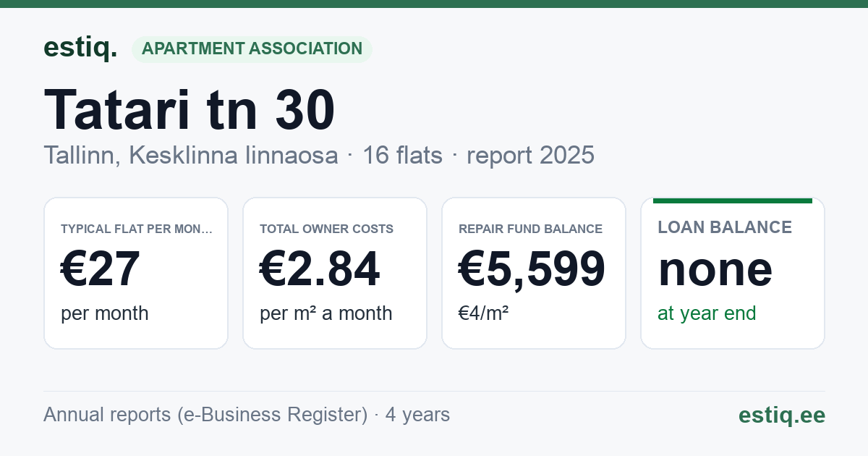Click the €5,599 value
This screenshot has height=456, width=868.
pyautogui.click(x=532, y=269)
